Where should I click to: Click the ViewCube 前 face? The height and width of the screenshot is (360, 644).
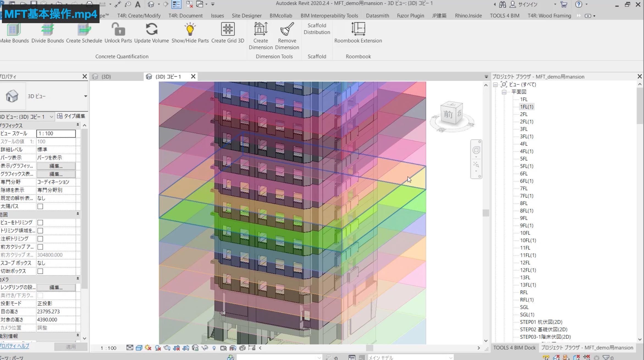[448, 114]
